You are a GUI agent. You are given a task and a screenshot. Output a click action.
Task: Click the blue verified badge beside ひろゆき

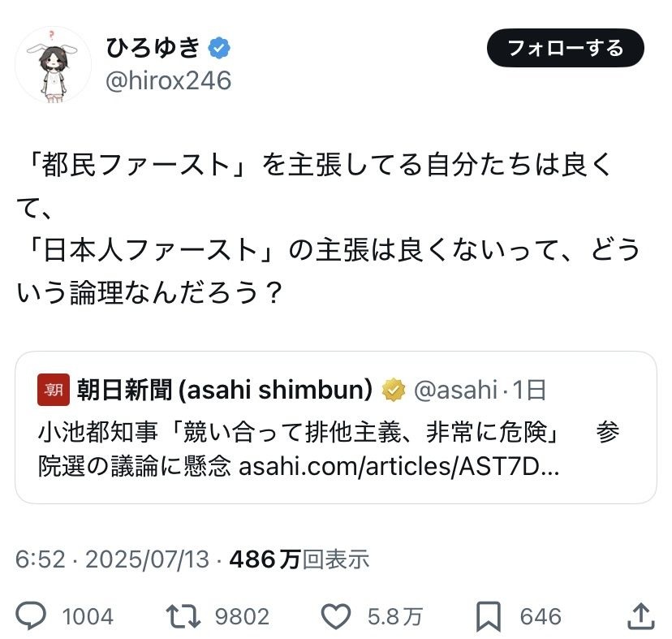(x=220, y=48)
